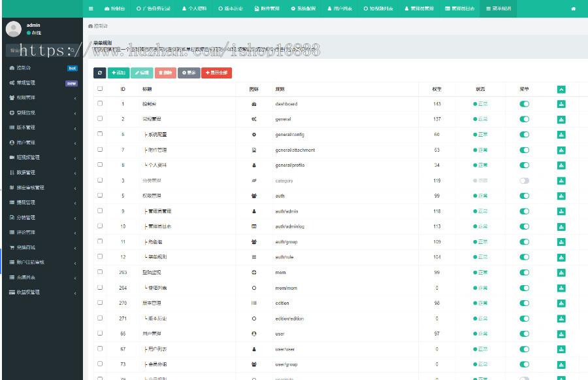Screen dimensions: 588x380
Task: Check the box for row ID 270
Action: tap(100, 303)
